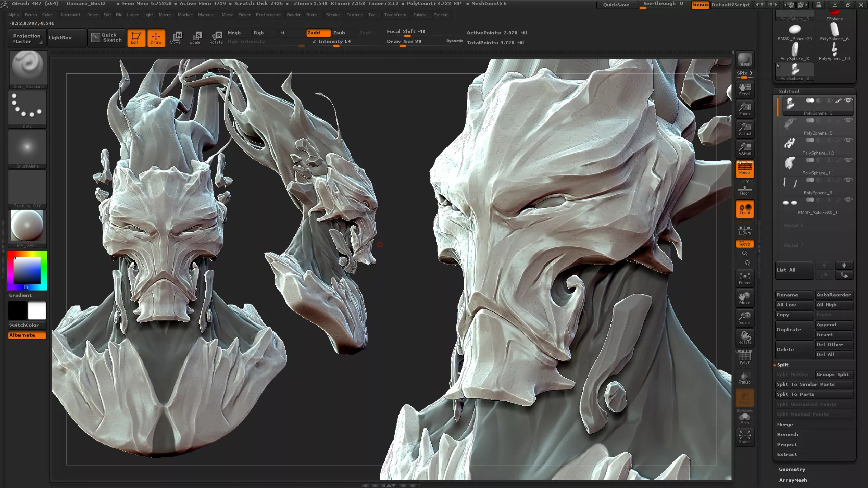Screen dimensions: 868x488
Task: Select the Scroll canvas tool
Action: pos(745,89)
